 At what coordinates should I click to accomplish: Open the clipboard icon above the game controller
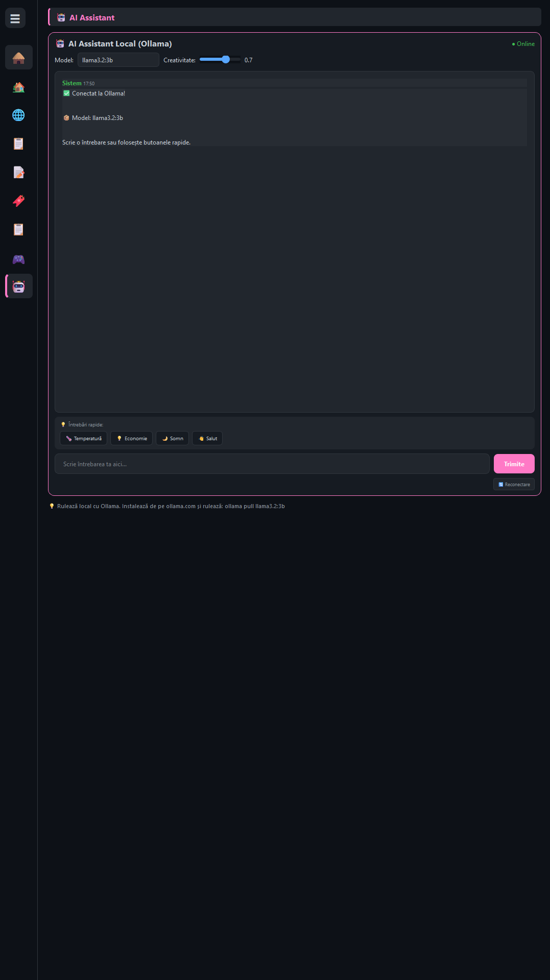click(x=19, y=229)
